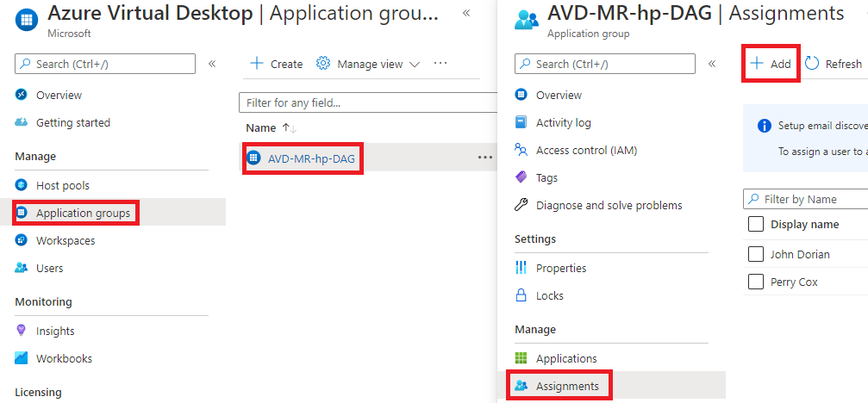Click the Perry Cox name text
The image size is (868, 403).
(x=794, y=282)
